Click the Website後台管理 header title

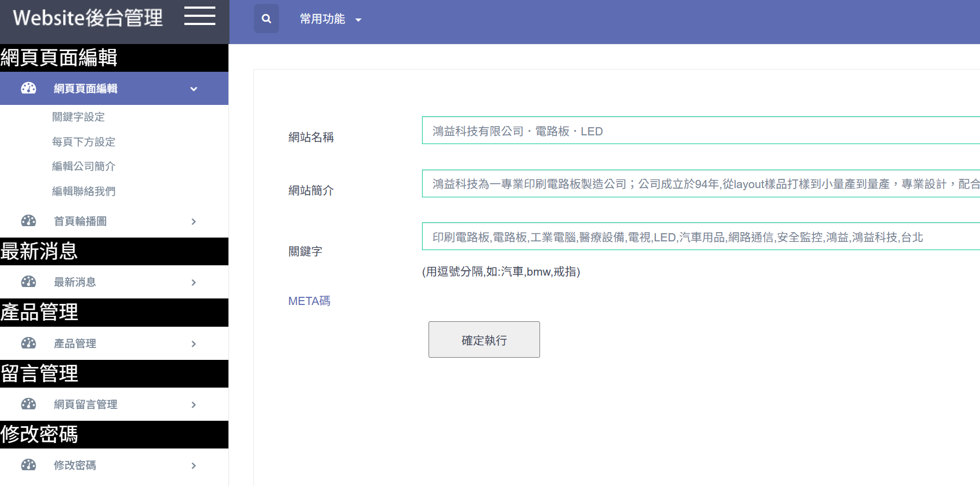point(88,18)
